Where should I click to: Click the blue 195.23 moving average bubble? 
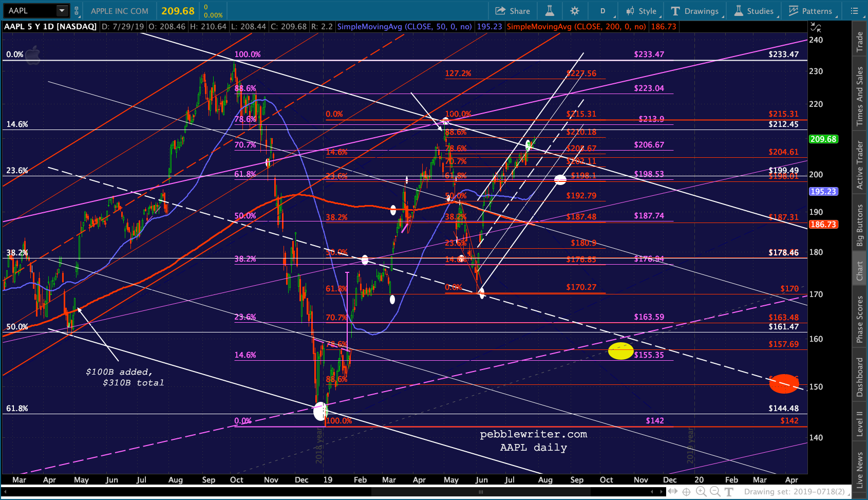click(823, 191)
